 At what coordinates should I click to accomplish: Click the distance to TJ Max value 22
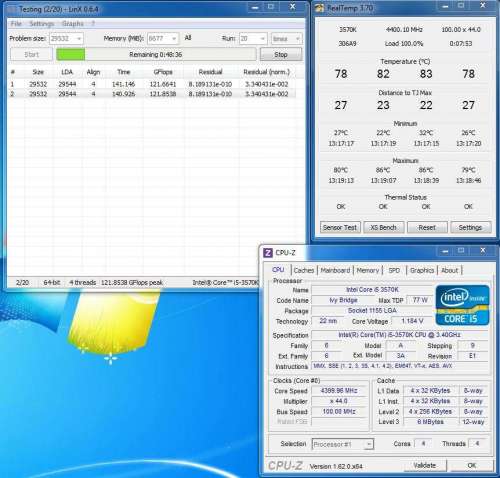426,105
